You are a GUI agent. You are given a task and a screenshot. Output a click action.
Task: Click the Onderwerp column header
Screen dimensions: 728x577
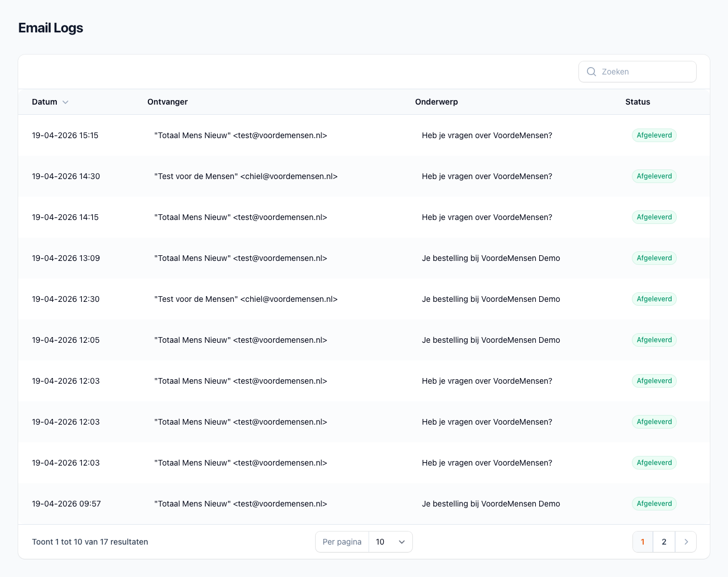(436, 102)
